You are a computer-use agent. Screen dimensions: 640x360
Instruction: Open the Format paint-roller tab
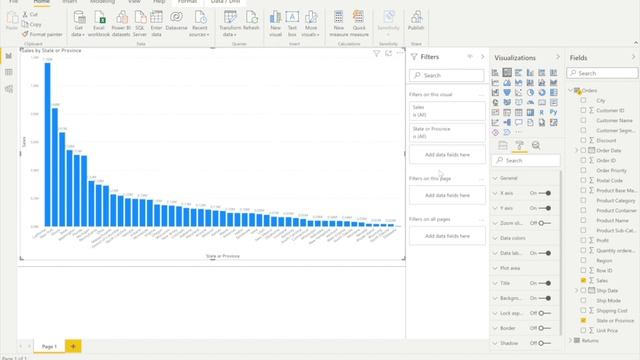pos(519,146)
